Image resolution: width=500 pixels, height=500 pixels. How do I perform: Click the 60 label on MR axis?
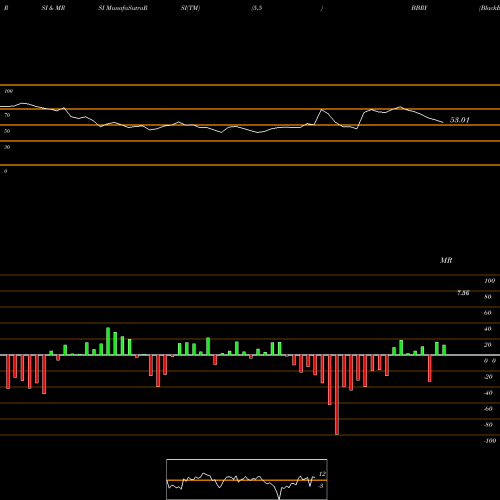488,313
